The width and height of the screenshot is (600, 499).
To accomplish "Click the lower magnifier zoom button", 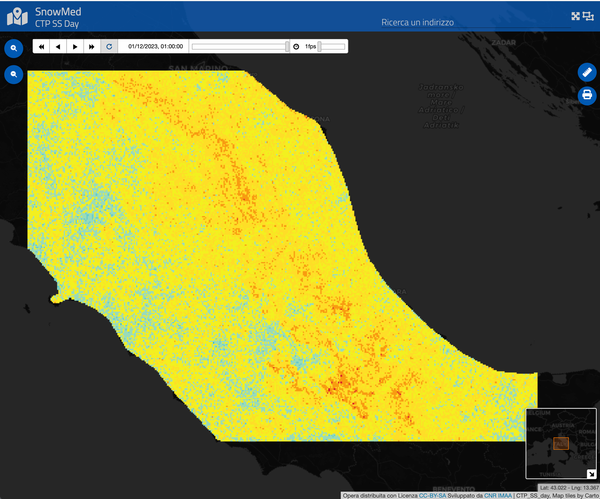I will tap(15, 74).
